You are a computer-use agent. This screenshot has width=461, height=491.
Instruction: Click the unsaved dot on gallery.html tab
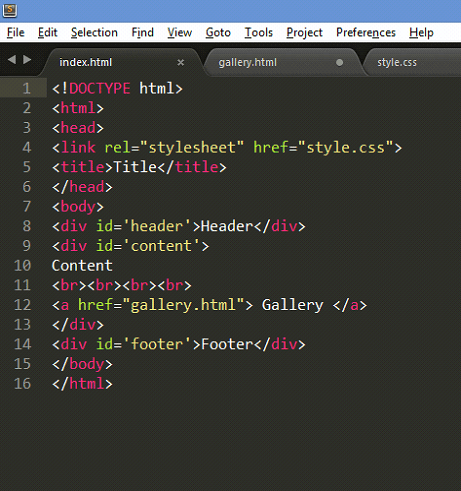click(339, 62)
